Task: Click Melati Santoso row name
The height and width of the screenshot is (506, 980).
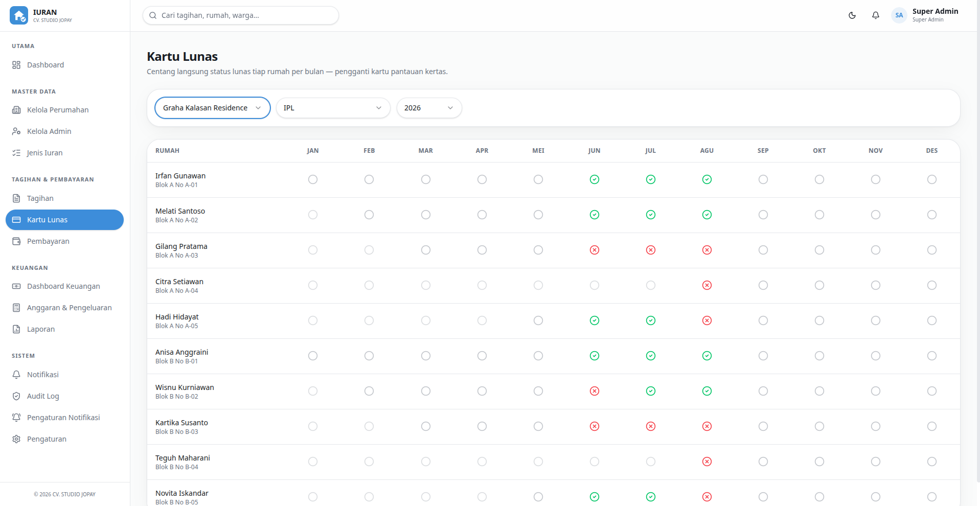Action: click(180, 211)
